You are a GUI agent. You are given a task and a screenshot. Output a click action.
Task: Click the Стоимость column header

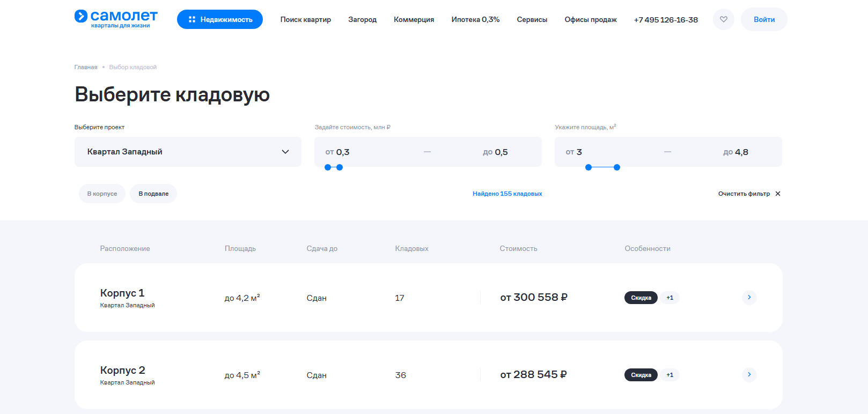point(518,248)
